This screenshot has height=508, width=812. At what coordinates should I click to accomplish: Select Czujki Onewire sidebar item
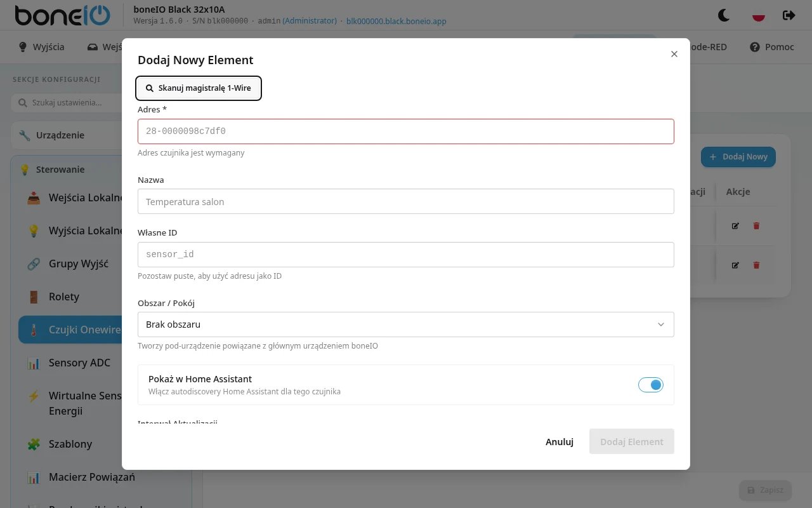[70, 330]
